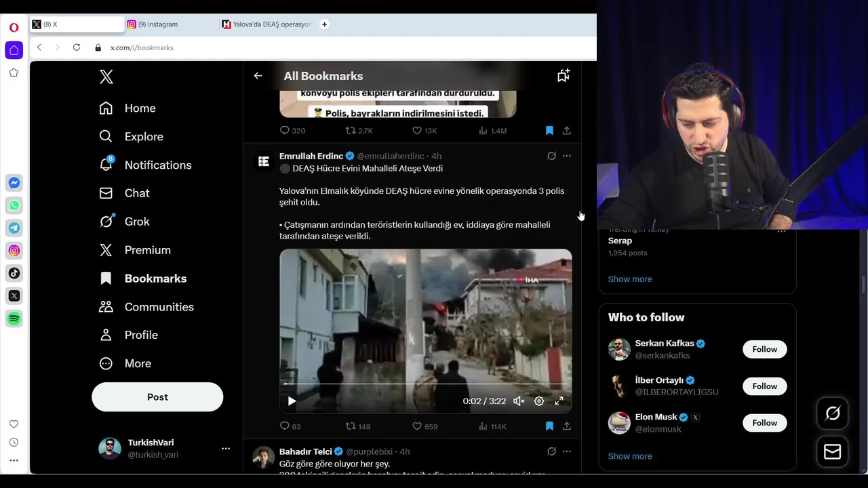Image resolution: width=868 pixels, height=488 pixels.
Task: Open more options on Serap trend
Action: [781, 232]
